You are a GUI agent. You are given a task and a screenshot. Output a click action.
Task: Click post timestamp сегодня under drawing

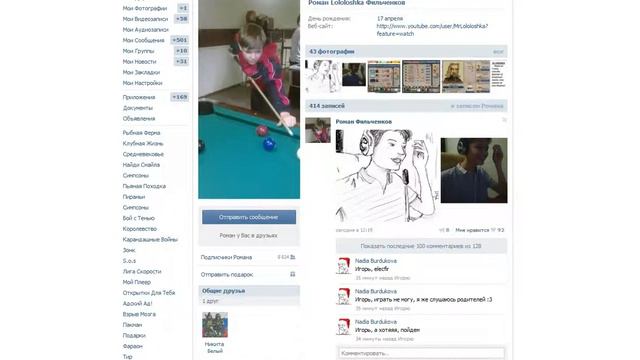[x=354, y=230]
